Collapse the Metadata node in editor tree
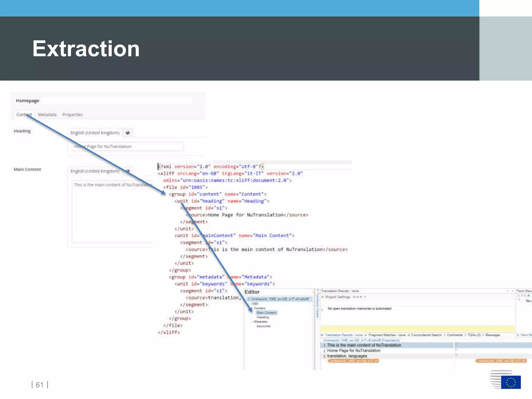 (x=252, y=322)
